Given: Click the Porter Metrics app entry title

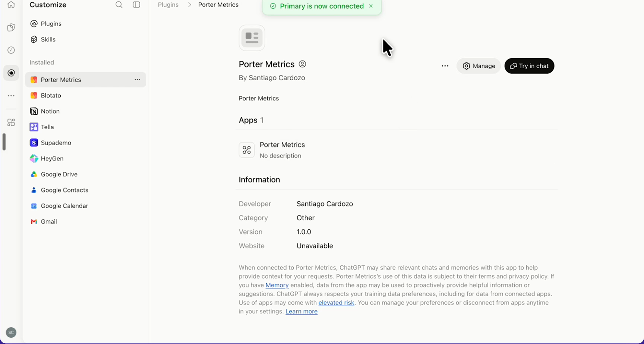Looking at the screenshot, I should (282, 145).
